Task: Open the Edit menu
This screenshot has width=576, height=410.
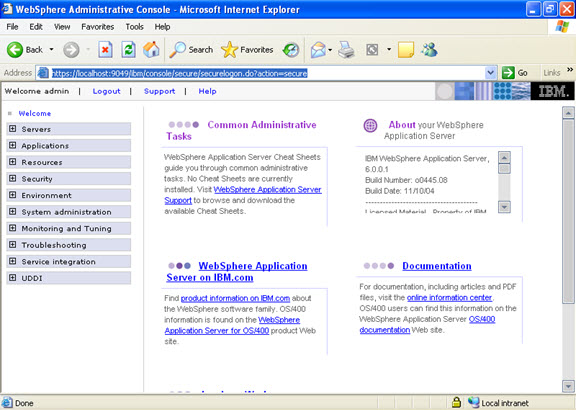Action: pyautogui.click(x=36, y=27)
